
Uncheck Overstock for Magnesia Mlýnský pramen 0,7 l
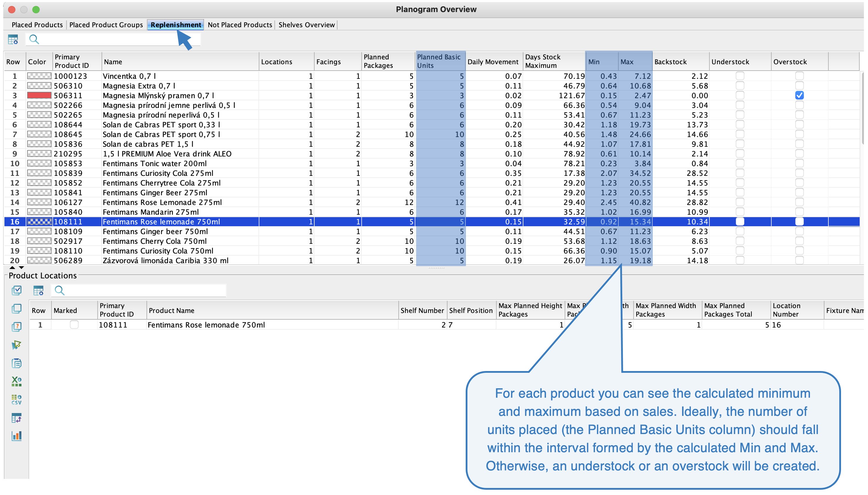799,96
